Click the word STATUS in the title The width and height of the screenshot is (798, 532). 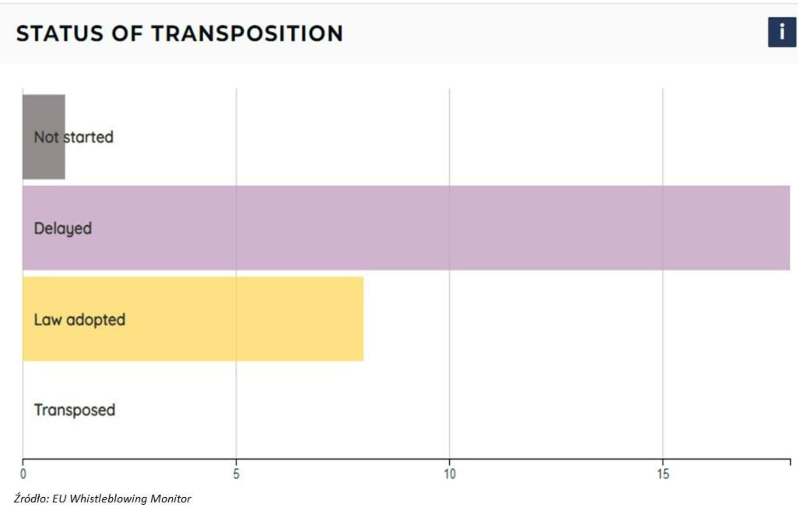tap(60, 33)
